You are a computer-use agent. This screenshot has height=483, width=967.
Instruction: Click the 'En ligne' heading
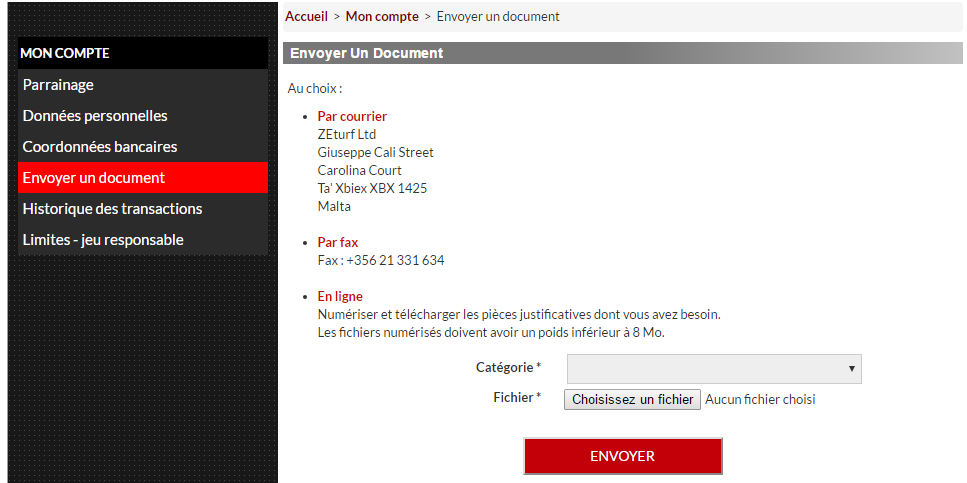[340, 297]
